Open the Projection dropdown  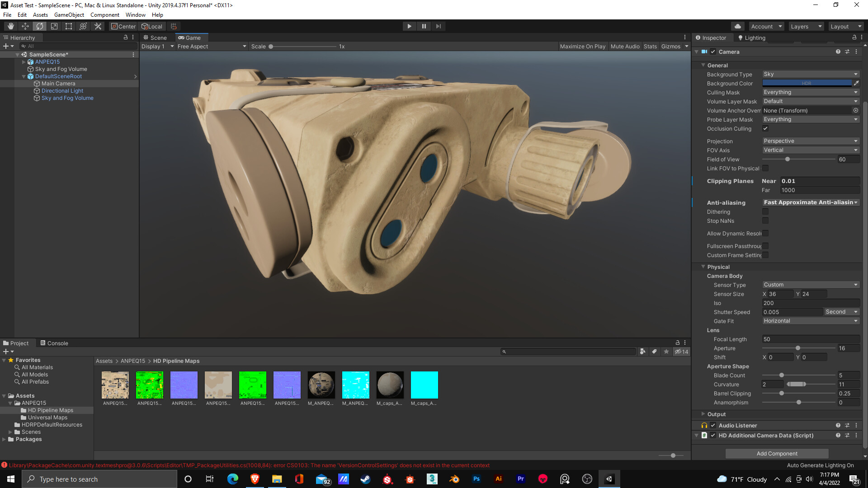(x=810, y=141)
